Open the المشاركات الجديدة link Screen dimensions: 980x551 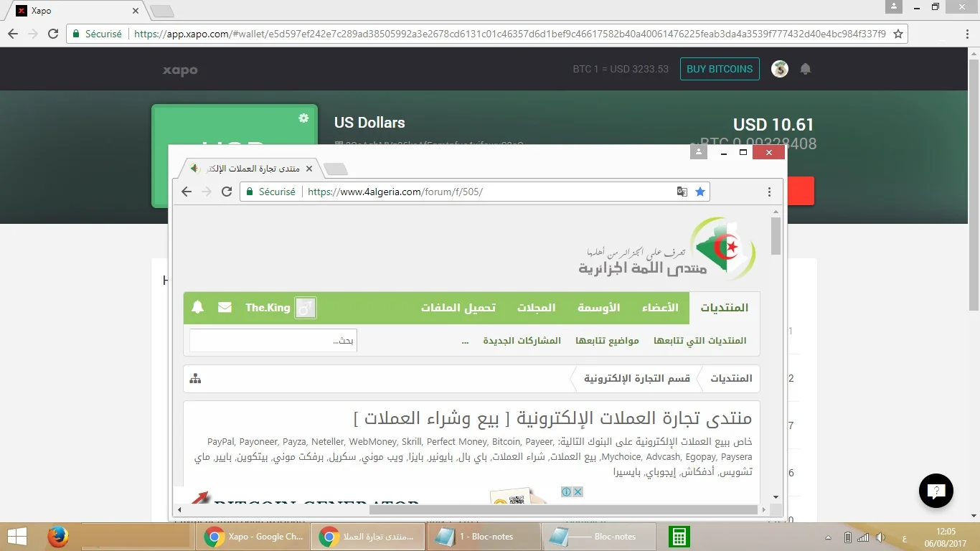(522, 341)
